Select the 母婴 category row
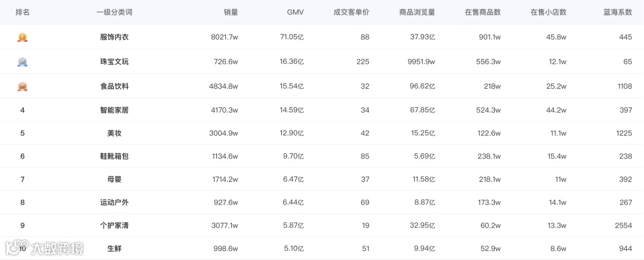The height and width of the screenshot is (260, 644). click(114, 179)
